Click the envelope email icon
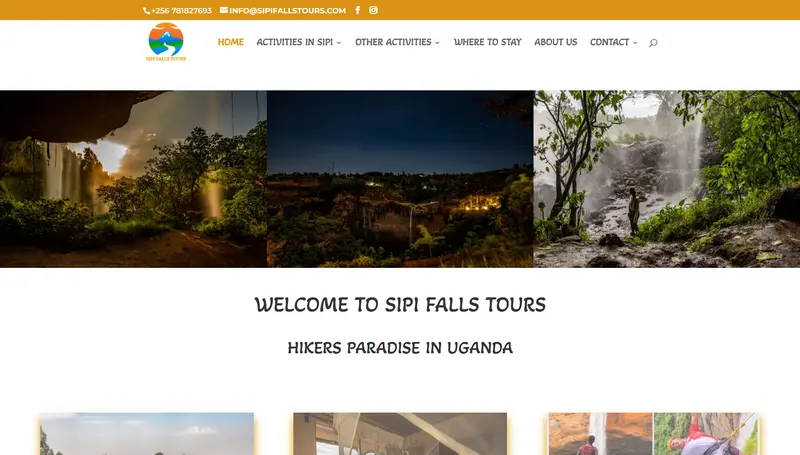The image size is (800, 455). coord(223,10)
